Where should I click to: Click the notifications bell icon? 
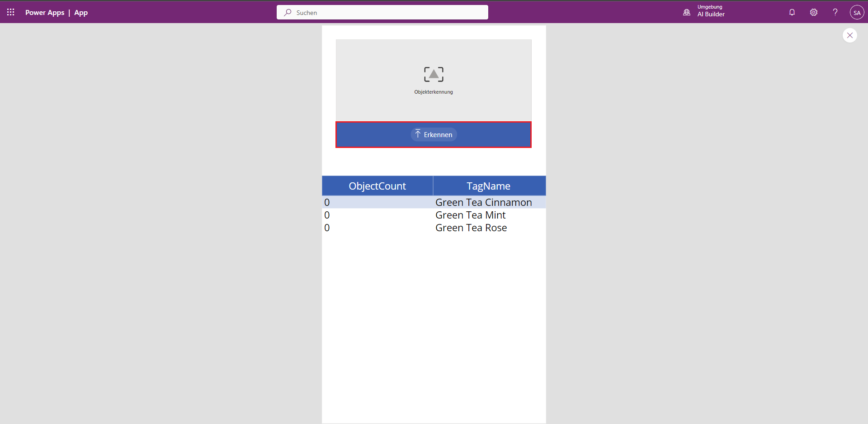[x=792, y=12]
